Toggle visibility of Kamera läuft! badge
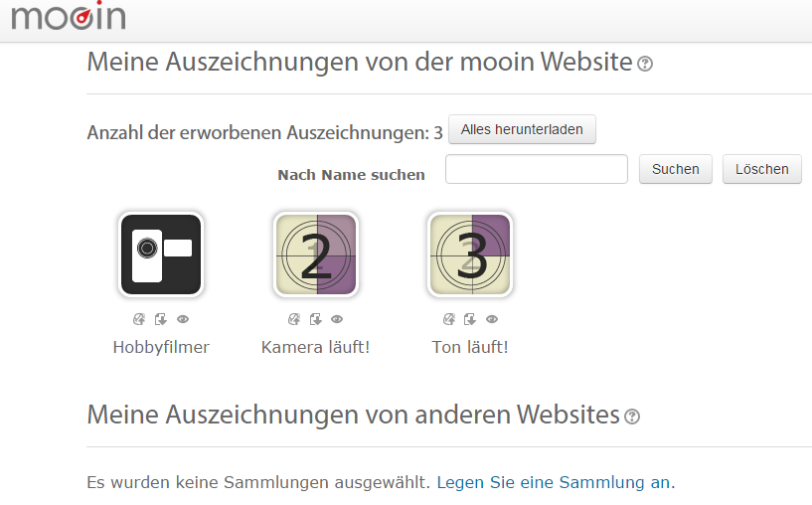 (x=337, y=319)
